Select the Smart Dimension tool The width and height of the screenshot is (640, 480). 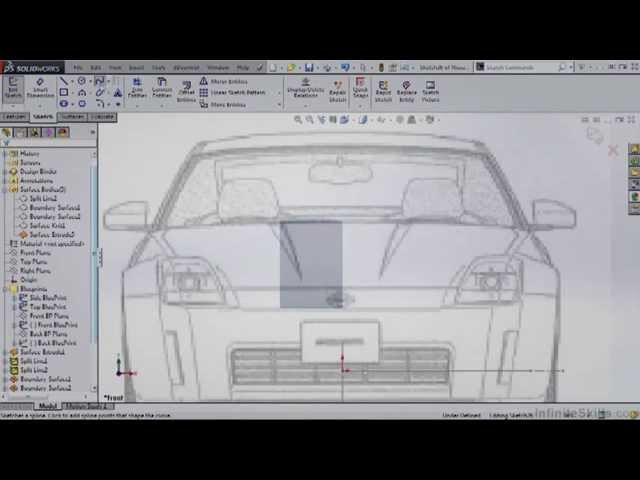pyautogui.click(x=40, y=88)
